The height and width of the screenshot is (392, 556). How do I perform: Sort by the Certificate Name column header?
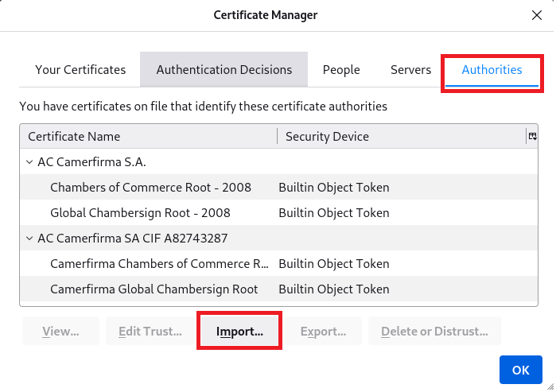pyautogui.click(x=149, y=137)
